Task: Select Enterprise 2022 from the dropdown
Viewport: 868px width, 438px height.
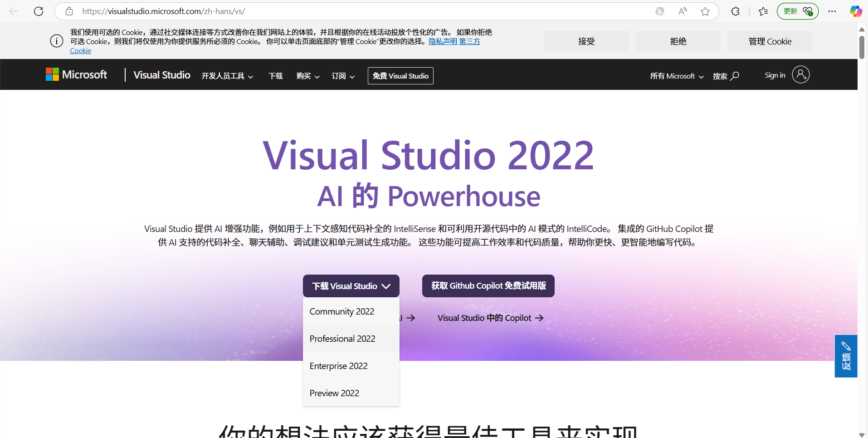Action: click(351, 366)
